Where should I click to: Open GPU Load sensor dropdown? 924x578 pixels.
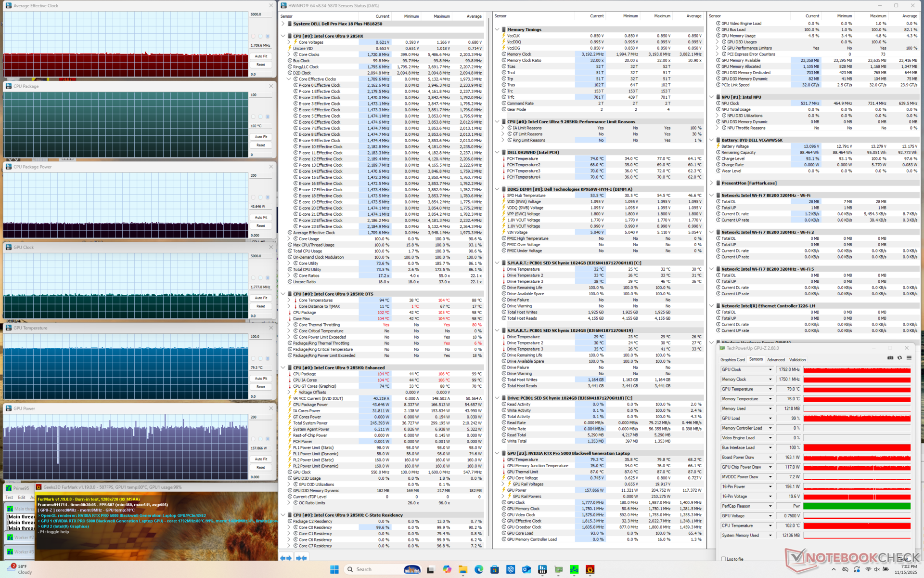[770, 419]
